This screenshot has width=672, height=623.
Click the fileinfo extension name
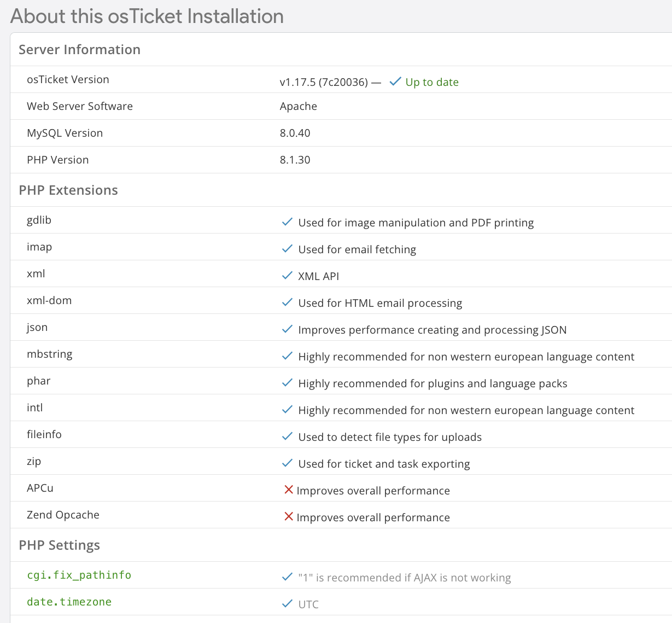[x=44, y=434]
